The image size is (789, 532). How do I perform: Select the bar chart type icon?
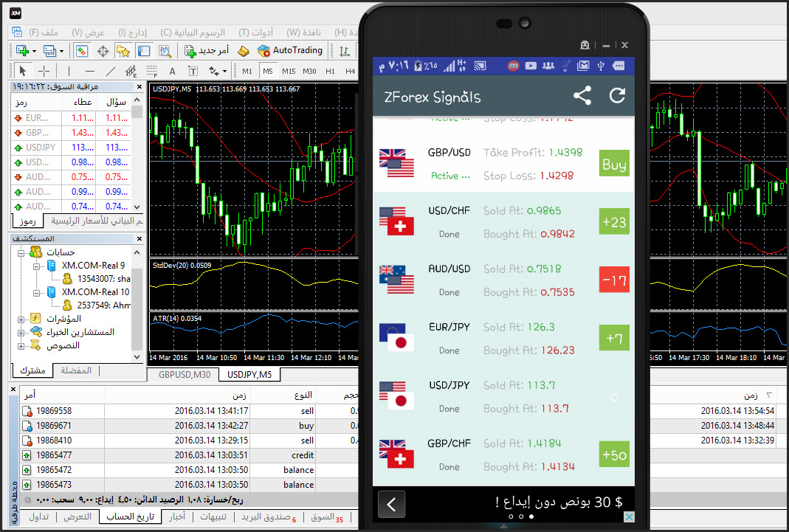[345, 51]
